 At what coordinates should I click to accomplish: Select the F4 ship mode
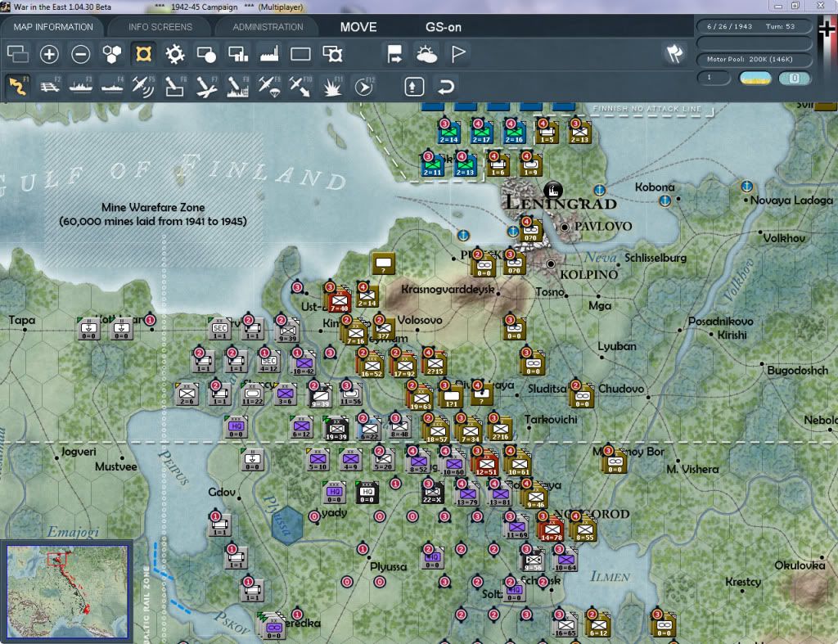(112, 86)
